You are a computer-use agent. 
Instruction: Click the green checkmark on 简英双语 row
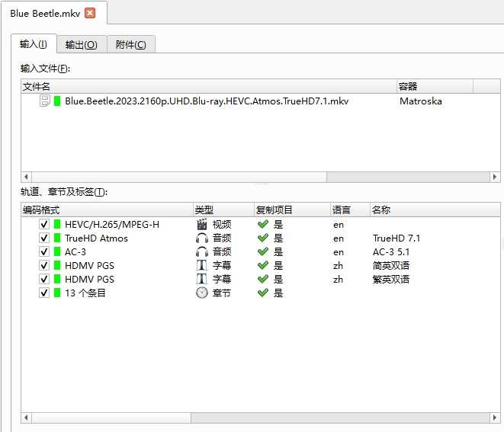coord(263,266)
